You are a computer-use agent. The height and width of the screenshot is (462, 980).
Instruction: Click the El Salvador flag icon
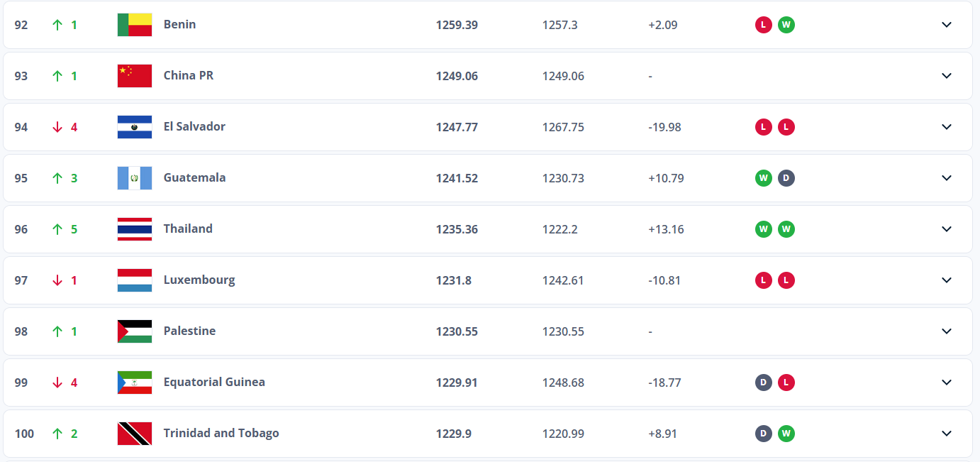[x=135, y=127]
